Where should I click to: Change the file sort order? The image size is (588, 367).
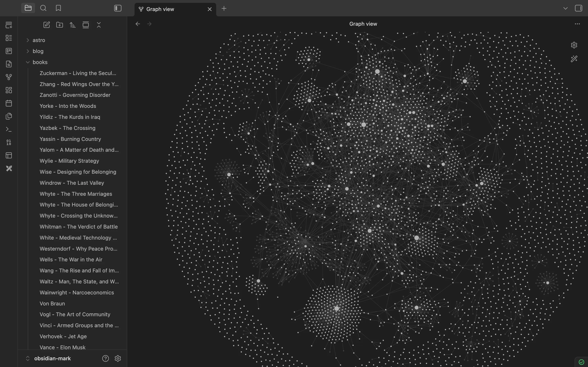pyautogui.click(x=73, y=25)
